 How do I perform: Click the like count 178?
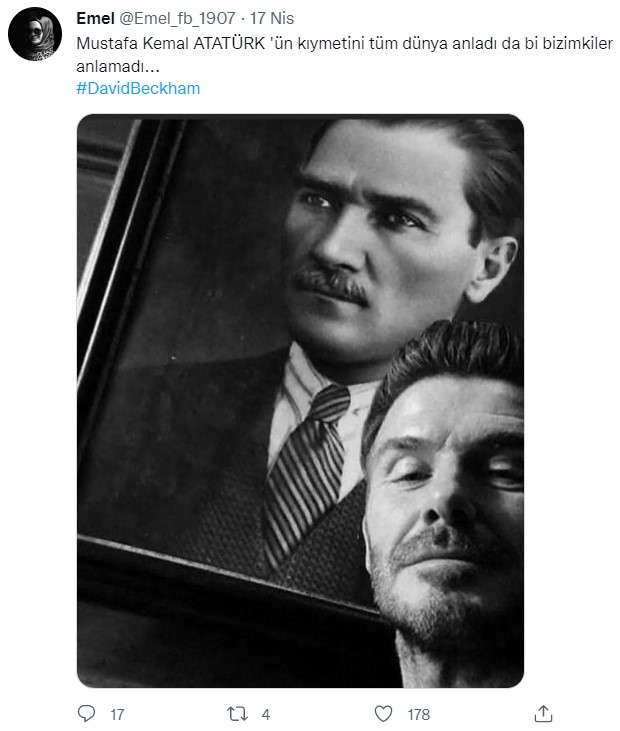coord(417,714)
